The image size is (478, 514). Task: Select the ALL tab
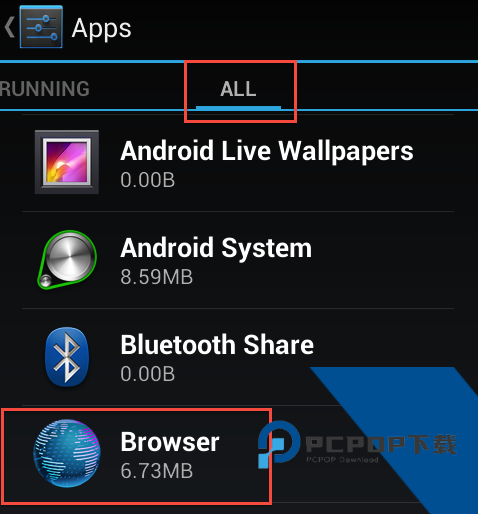tap(238, 89)
